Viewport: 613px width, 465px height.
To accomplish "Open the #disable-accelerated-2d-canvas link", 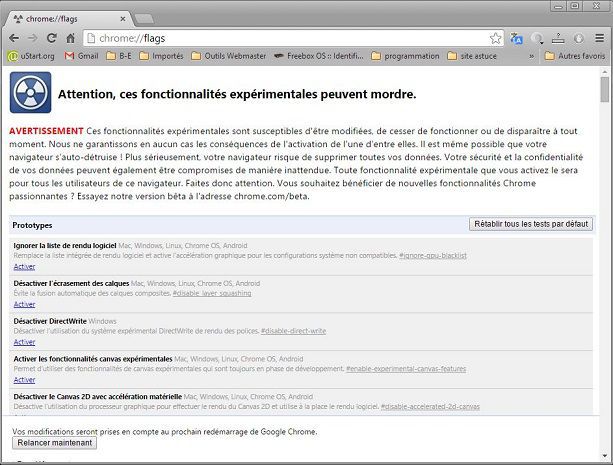I will pyautogui.click(x=430, y=407).
